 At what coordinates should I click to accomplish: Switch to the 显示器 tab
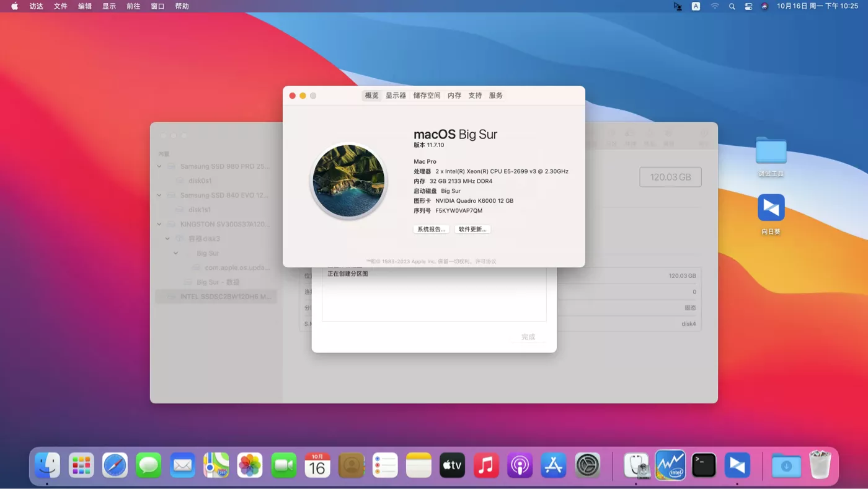[x=396, y=95]
